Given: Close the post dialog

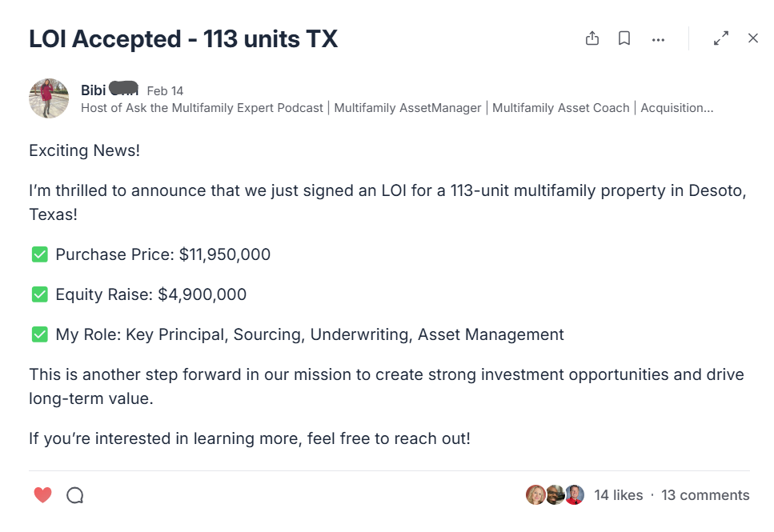Looking at the screenshot, I should pyautogui.click(x=753, y=38).
